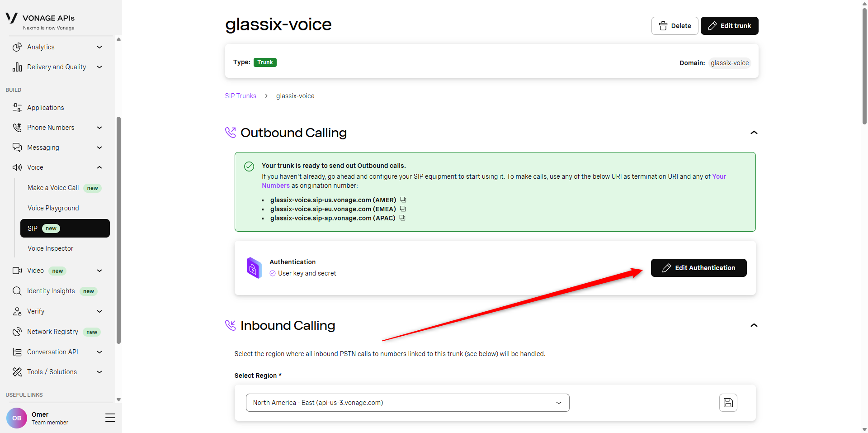
Task: Click the Identity Insights magnifier icon
Action: (17, 291)
